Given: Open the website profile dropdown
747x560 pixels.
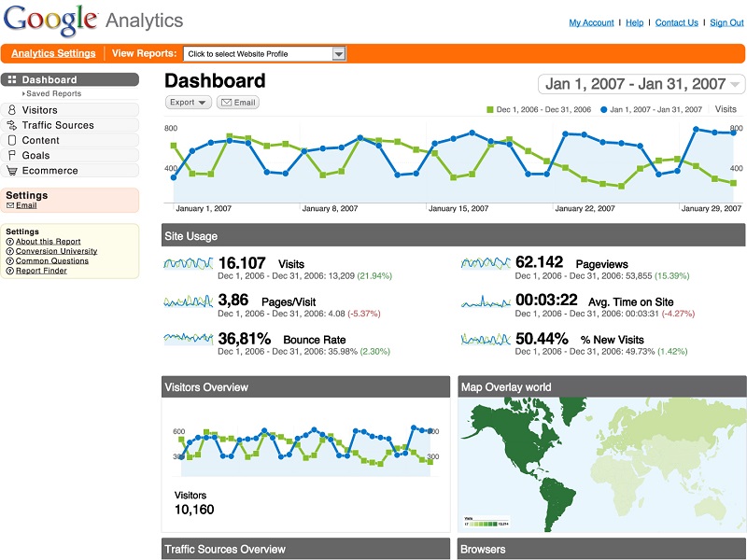Looking at the screenshot, I should coord(264,54).
